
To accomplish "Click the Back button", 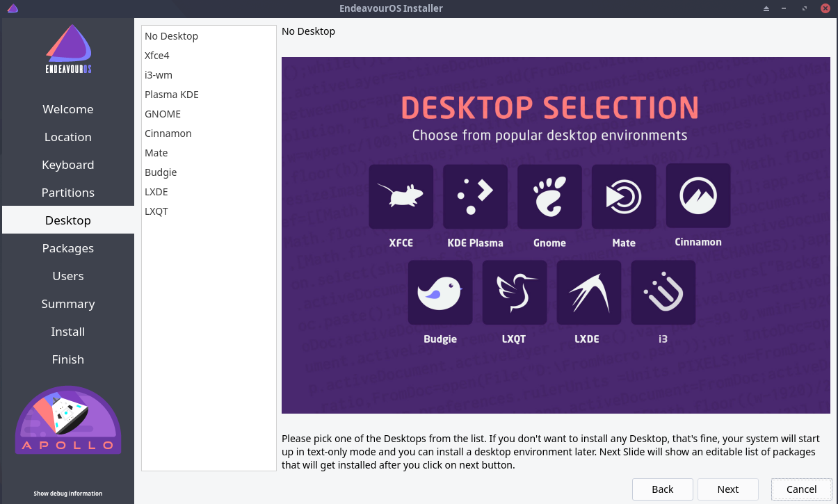I will point(662,489).
